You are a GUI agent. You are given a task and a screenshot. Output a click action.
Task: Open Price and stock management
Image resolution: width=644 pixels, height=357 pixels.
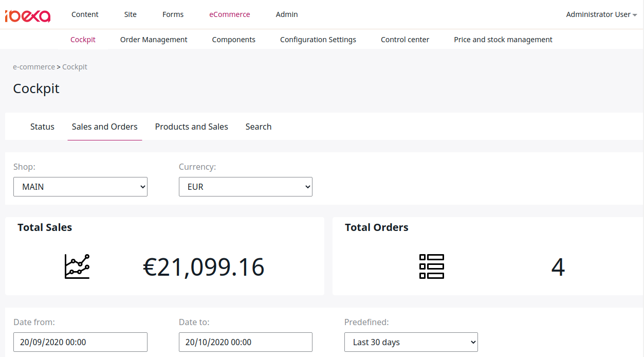pyautogui.click(x=503, y=40)
